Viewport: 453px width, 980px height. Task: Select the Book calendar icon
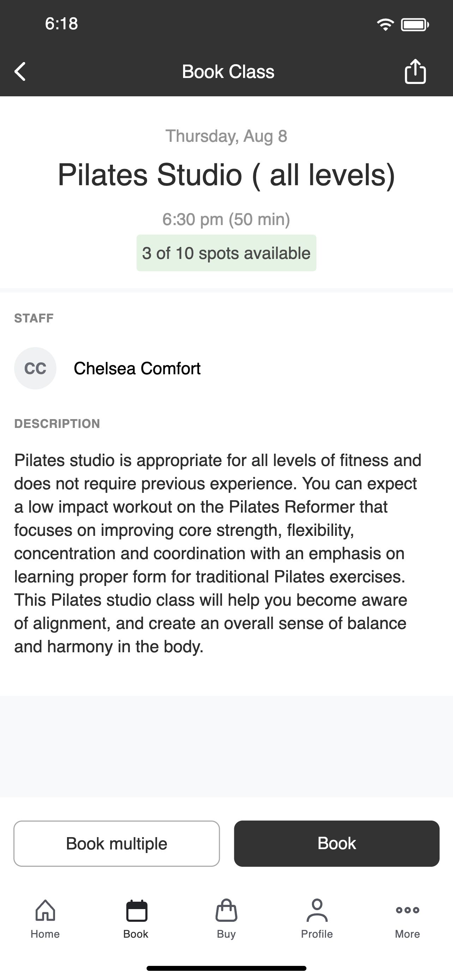[137, 911]
